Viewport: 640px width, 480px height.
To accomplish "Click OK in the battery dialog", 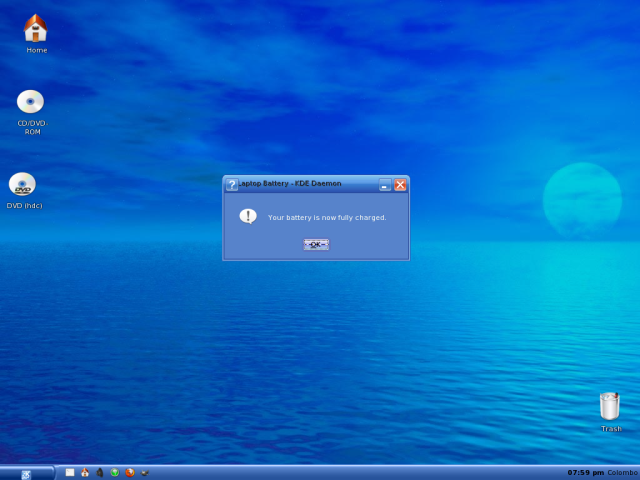I will (x=316, y=244).
